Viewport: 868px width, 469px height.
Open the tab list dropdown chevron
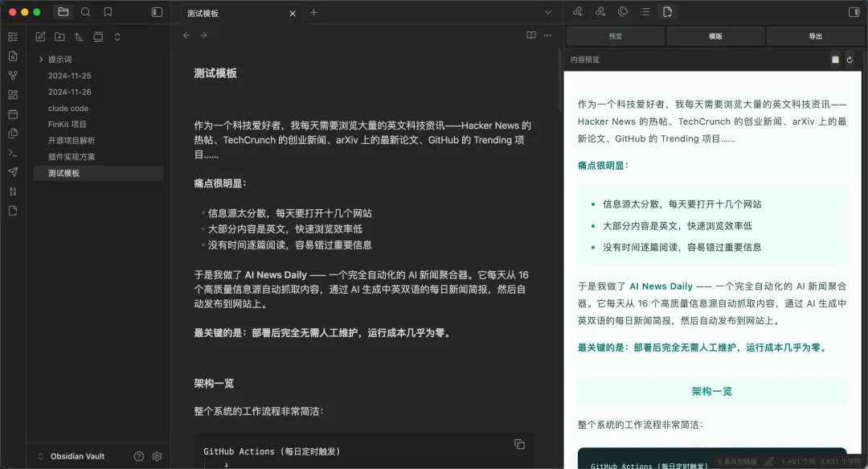click(x=548, y=12)
